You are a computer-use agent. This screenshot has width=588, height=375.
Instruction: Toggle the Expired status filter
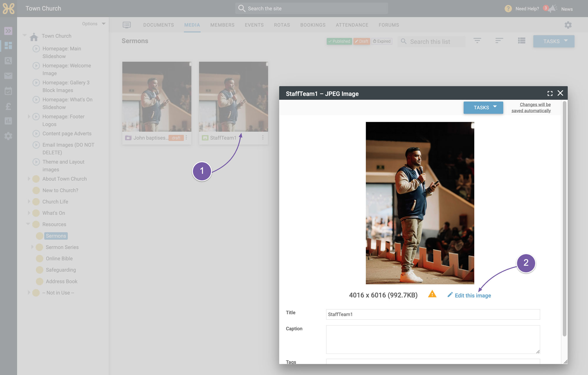coord(382,41)
